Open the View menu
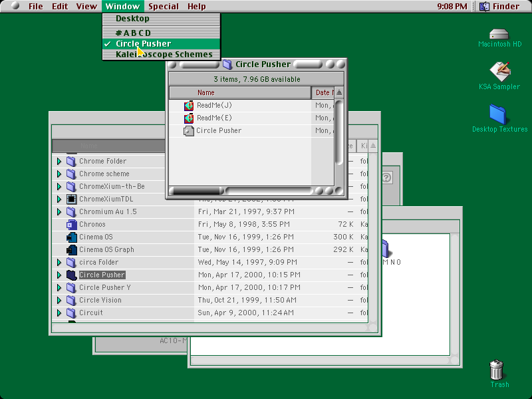Image resolution: width=532 pixels, height=399 pixels. [86, 6]
